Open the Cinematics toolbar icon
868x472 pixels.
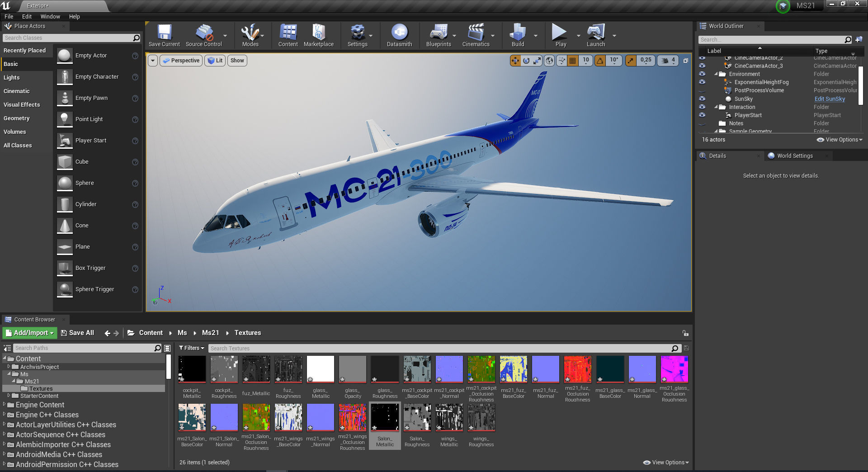coord(476,35)
